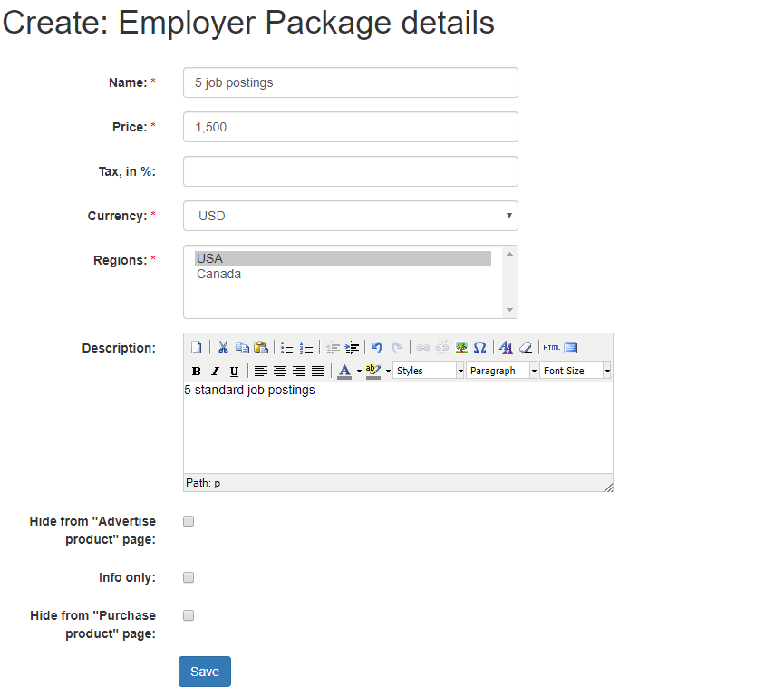Click Regions list scroll-up arrow
784x696 pixels.
coord(509,254)
